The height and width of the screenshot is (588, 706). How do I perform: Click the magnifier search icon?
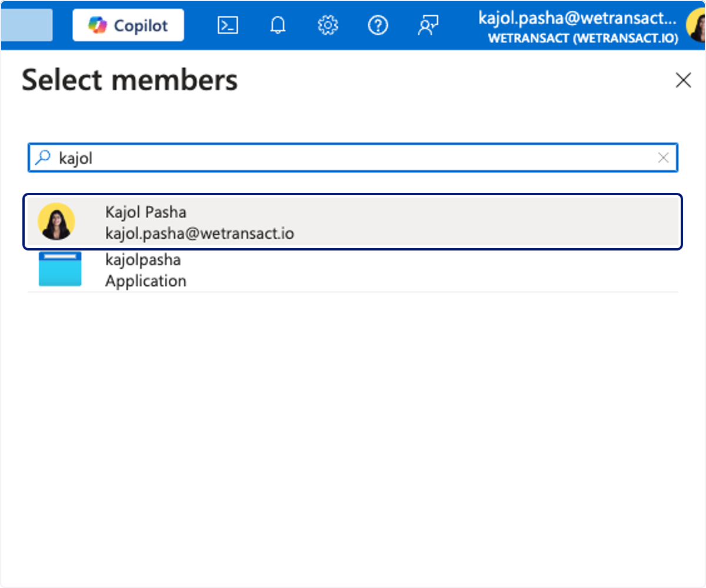coord(44,157)
